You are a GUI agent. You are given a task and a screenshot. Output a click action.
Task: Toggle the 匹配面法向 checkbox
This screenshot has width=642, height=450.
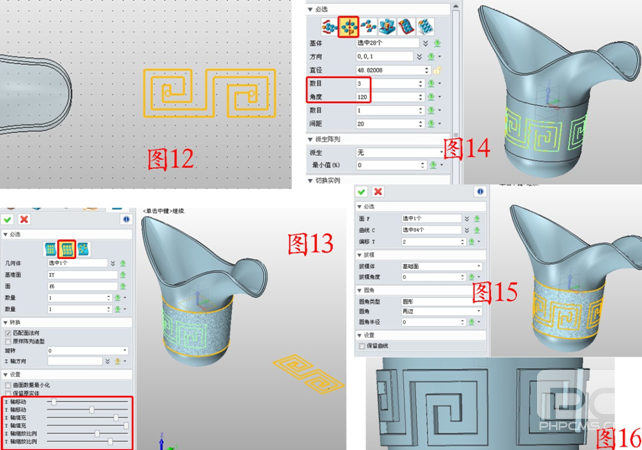(x=7, y=334)
